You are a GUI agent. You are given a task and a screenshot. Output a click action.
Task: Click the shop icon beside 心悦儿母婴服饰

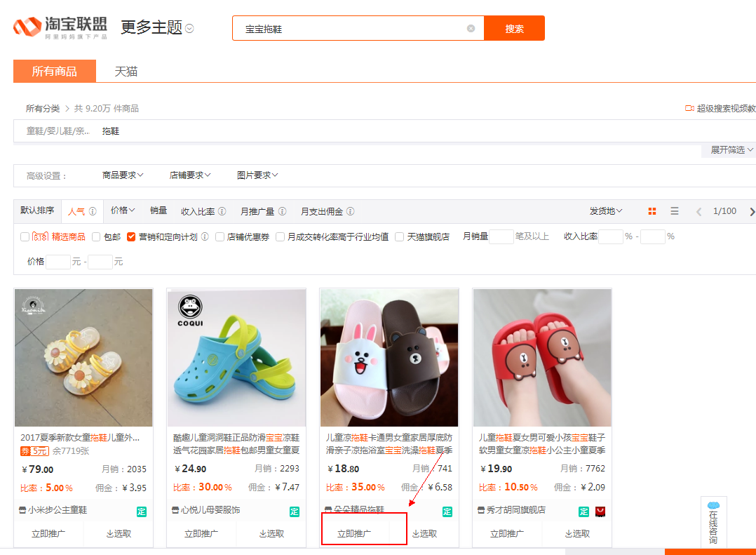click(x=175, y=509)
